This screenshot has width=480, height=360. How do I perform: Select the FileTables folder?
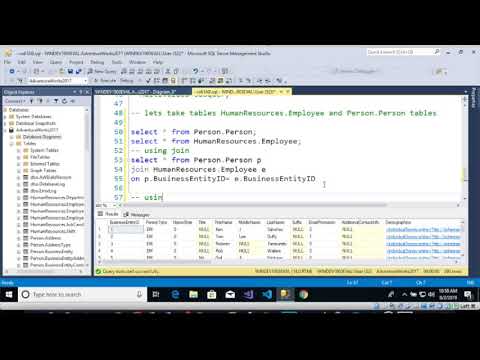point(40,157)
